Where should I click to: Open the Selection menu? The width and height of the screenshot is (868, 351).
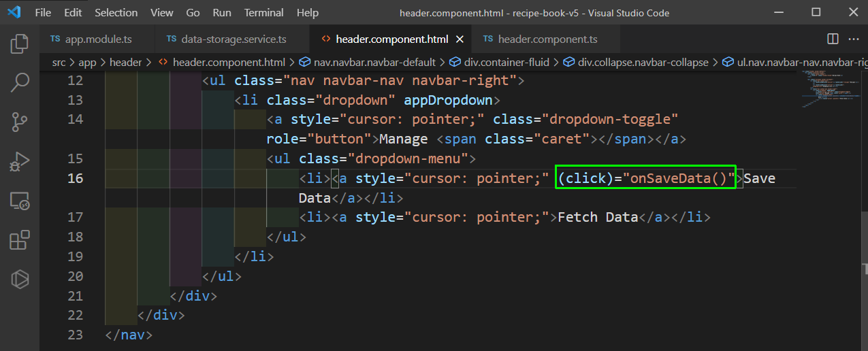click(116, 13)
